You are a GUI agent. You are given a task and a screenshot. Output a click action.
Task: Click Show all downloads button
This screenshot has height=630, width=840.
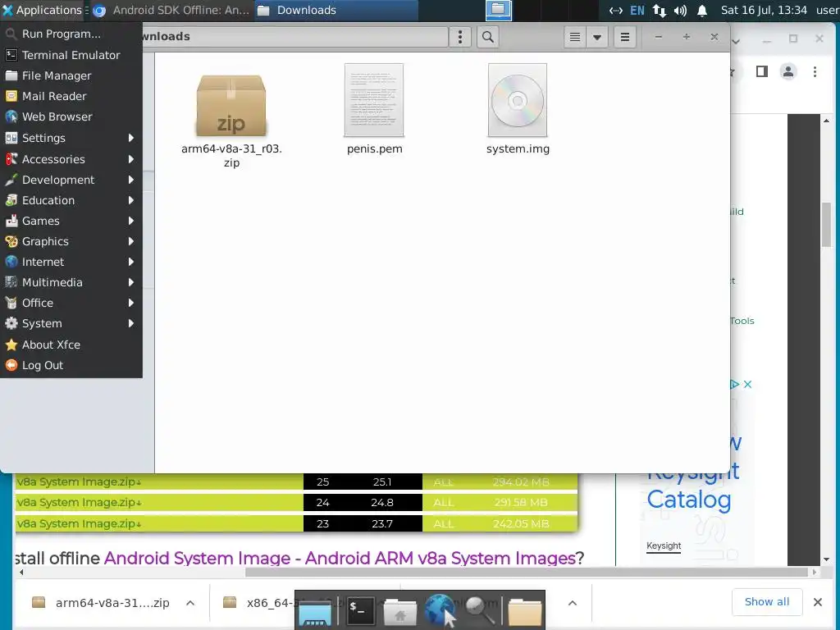coord(767,601)
